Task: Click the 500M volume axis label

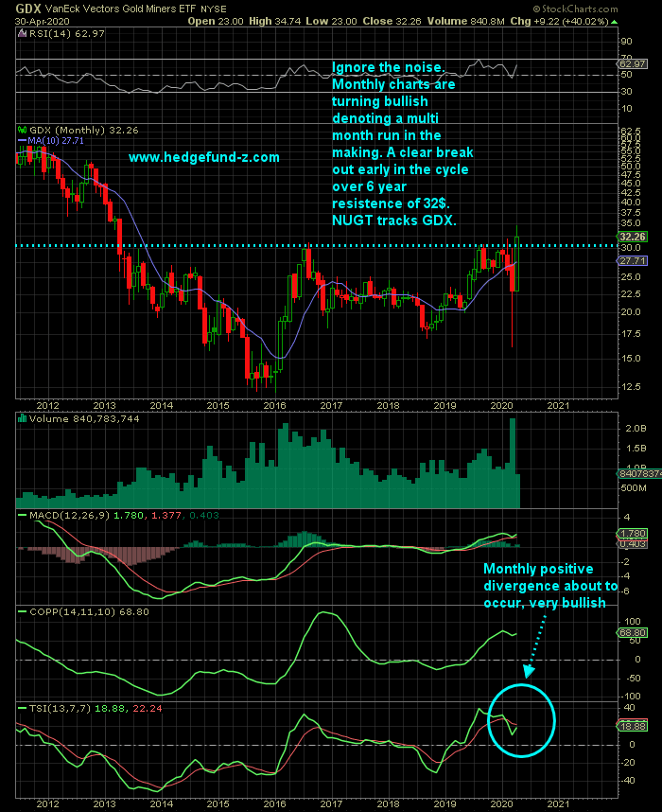Action: point(634,488)
